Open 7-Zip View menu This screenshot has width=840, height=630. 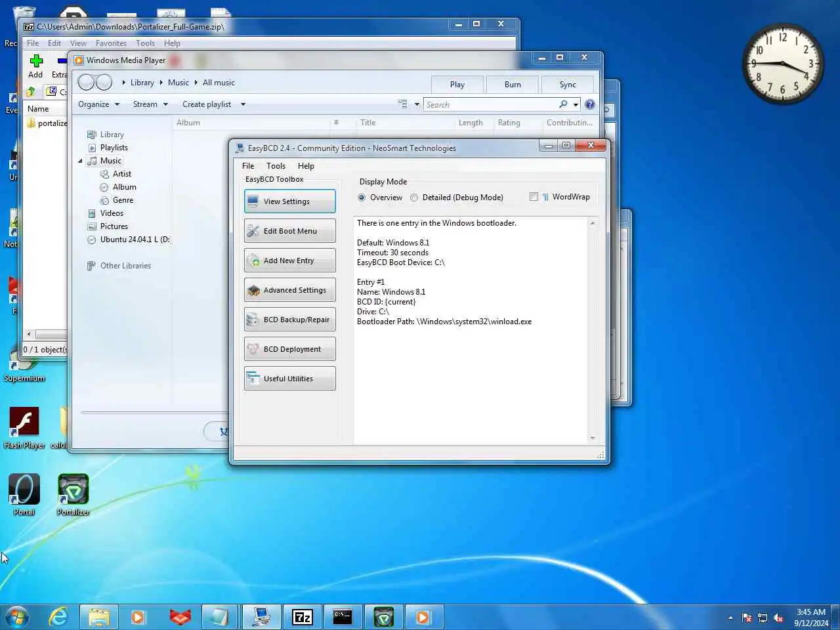tap(78, 43)
